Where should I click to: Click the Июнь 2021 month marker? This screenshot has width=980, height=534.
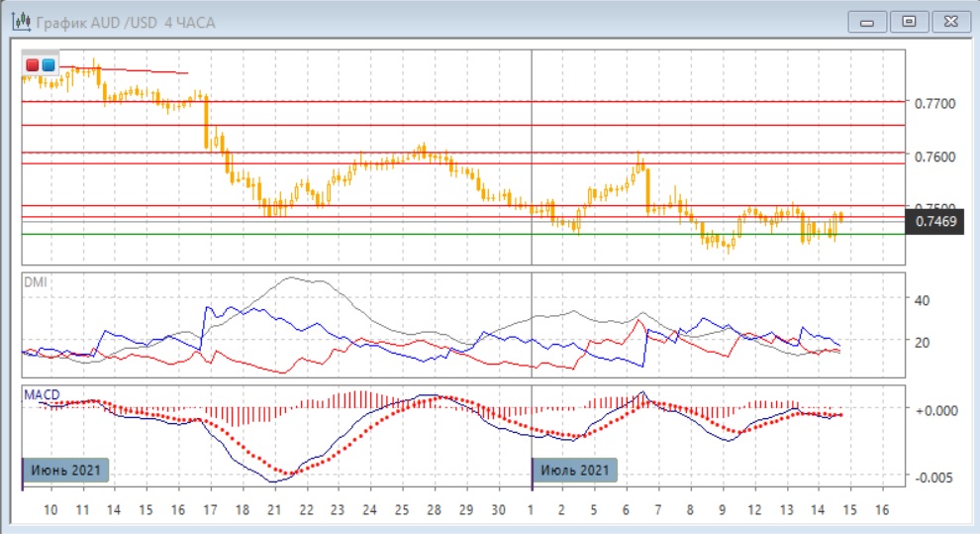click(x=65, y=470)
